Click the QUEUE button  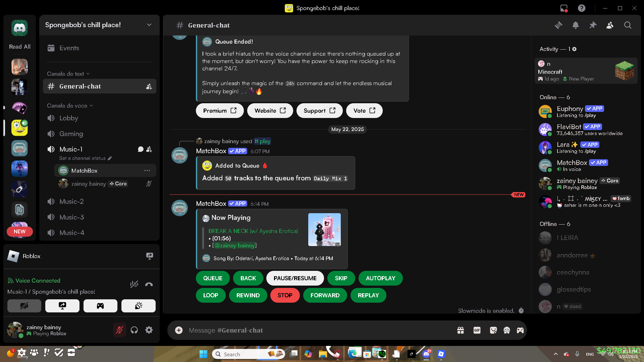(213, 278)
